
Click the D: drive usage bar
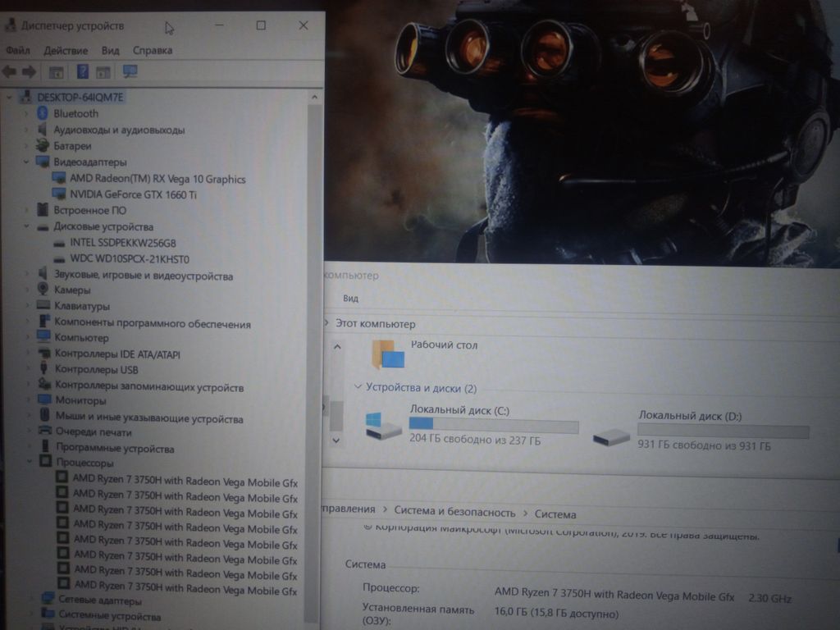[x=724, y=431]
